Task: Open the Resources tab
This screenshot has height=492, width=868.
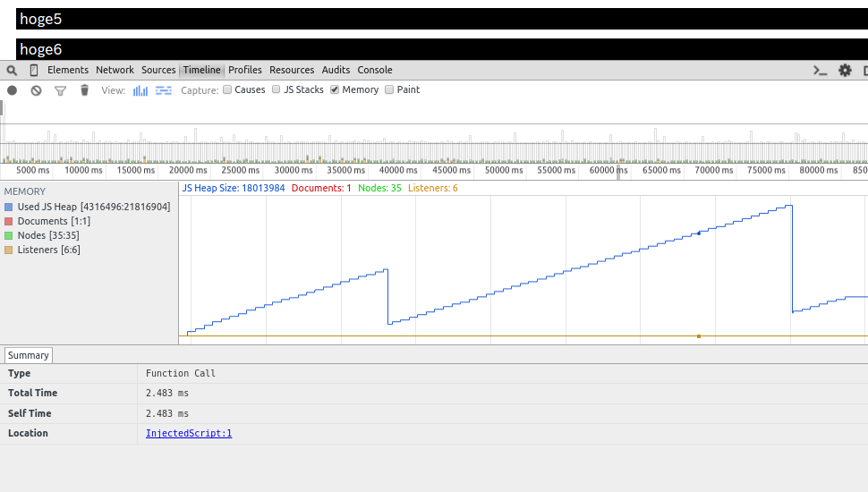Action: coord(292,70)
